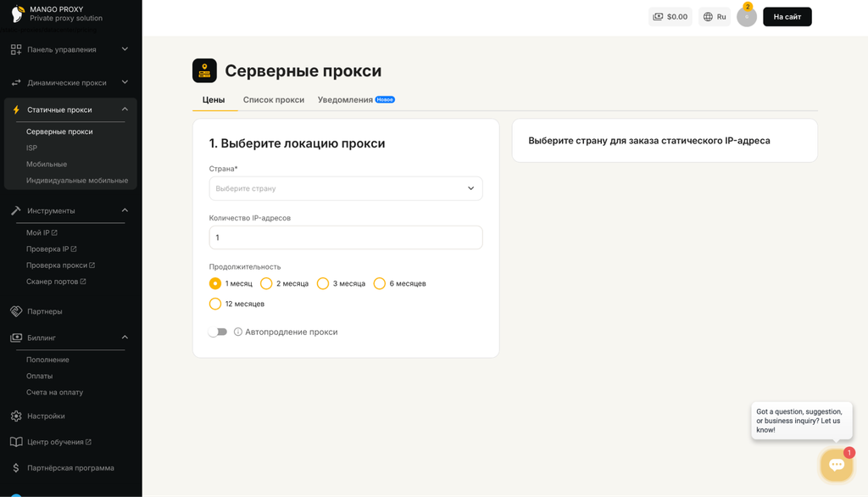Switch to the Цены tab
This screenshot has height=497, width=868.
[214, 100]
